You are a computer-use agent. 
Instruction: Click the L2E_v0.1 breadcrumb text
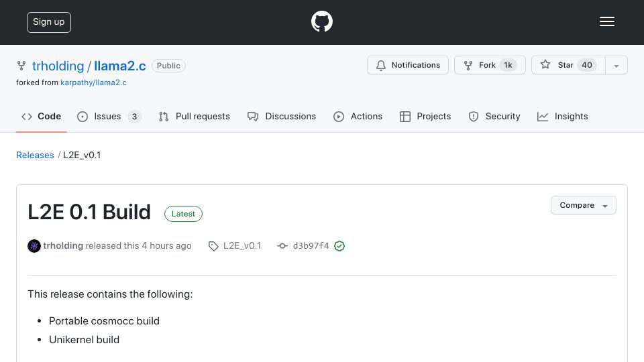point(82,155)
